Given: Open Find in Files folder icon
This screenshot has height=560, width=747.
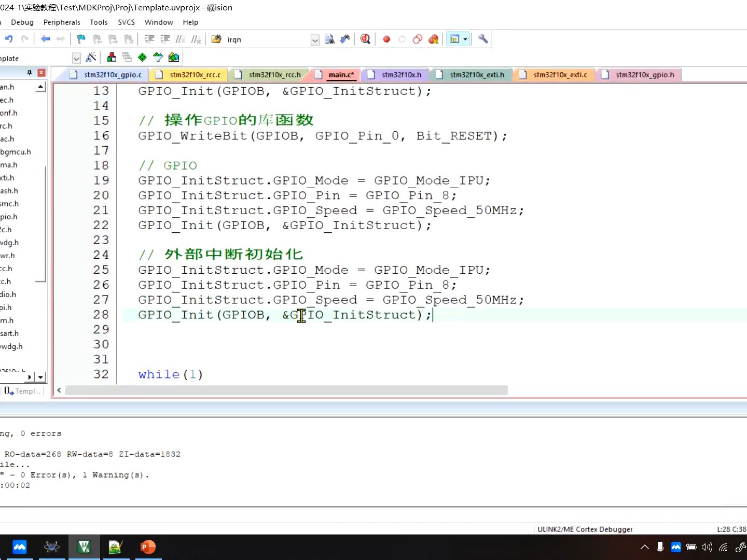Looking at the screenshot, I should 216,39.
